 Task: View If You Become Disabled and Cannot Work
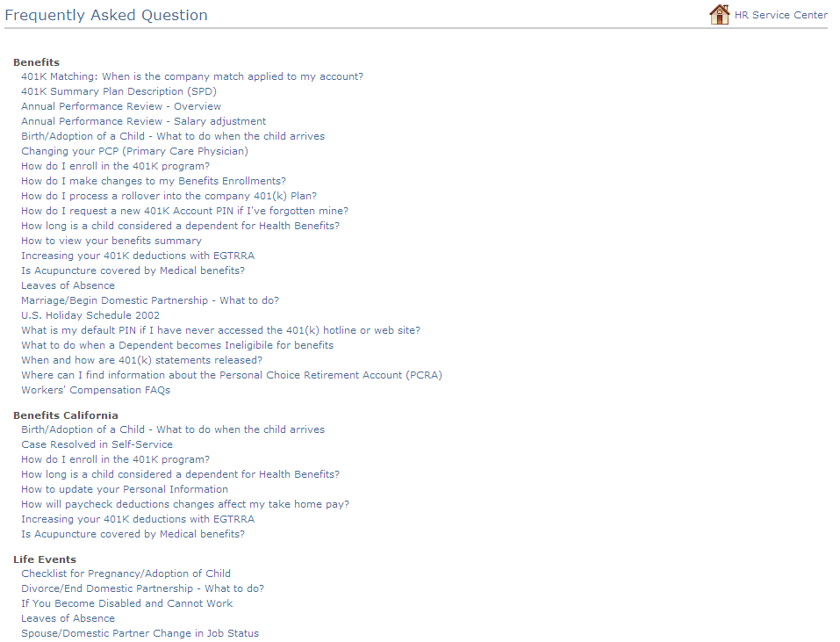126,603
